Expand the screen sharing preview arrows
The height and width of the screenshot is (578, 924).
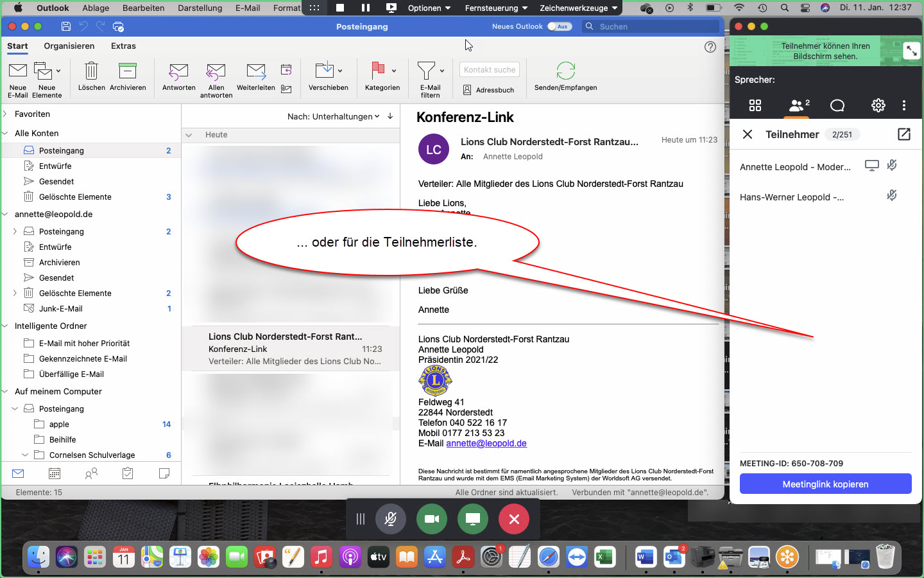click(x=911, y=51)
